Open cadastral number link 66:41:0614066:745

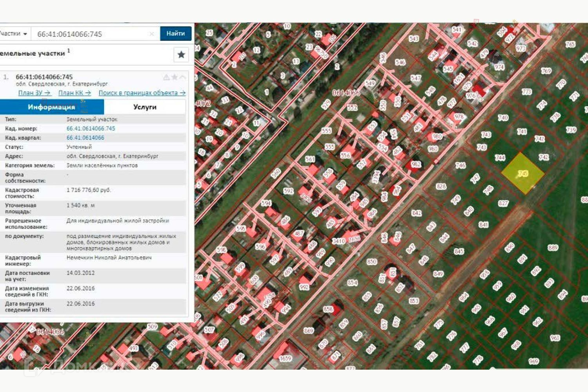pos(91,129)
